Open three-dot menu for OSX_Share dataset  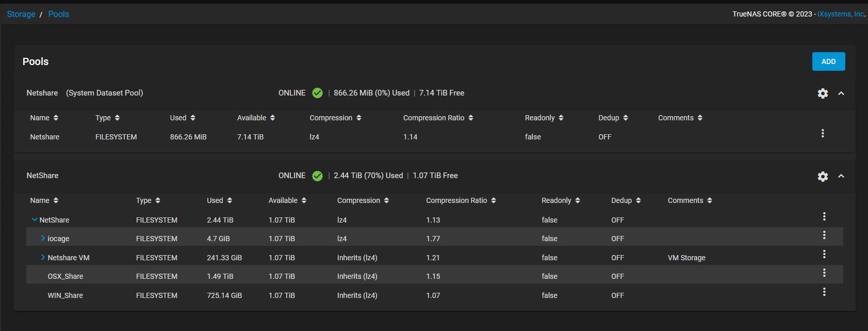point(824,273)
